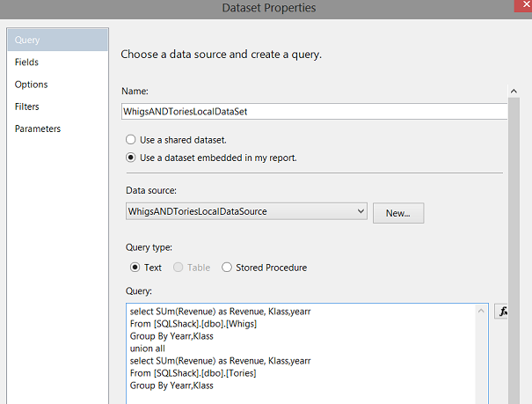The image size is (532, 404).
Task: Select the Text query type
Action: click(x=135, y=268)
